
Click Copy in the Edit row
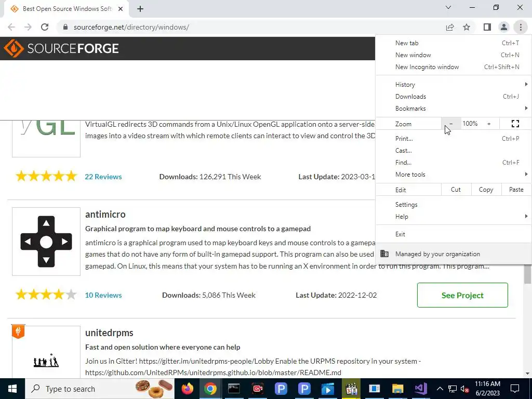(x=486, y=190)
